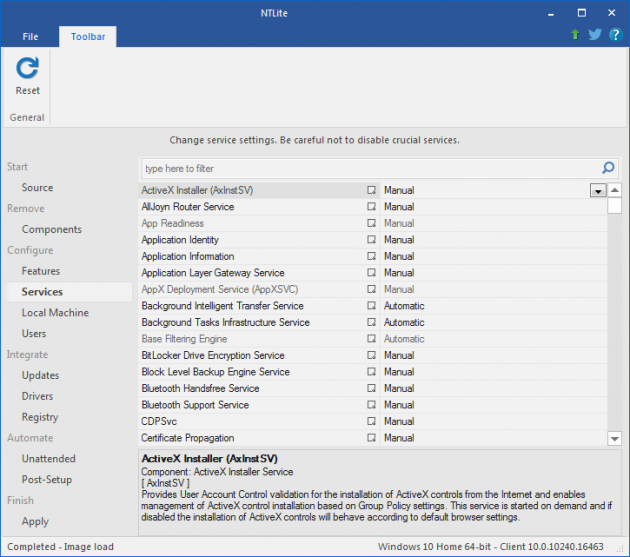Click the small icon beside CDPSvc

[371, 421]
